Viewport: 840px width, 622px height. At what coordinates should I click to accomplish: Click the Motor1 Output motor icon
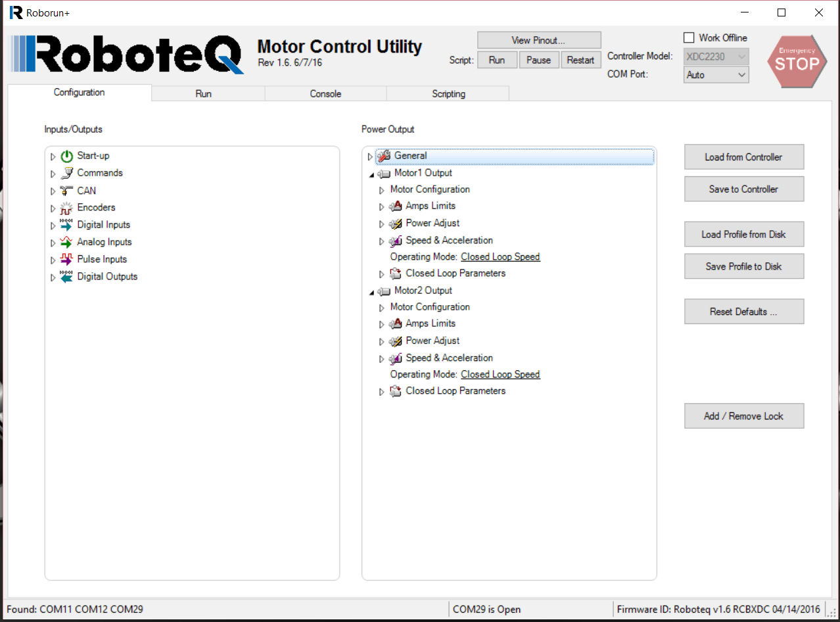click(384, 174)
